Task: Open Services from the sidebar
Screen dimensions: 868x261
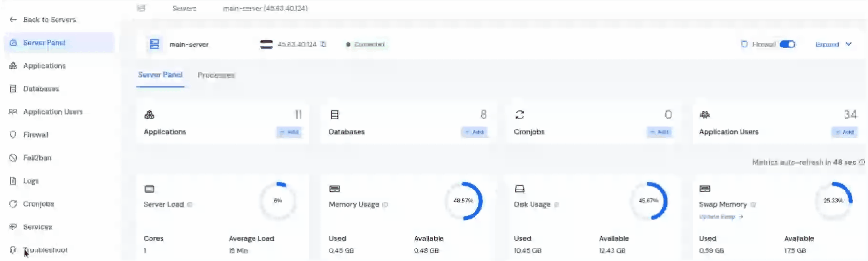Action: pos(37,227)
